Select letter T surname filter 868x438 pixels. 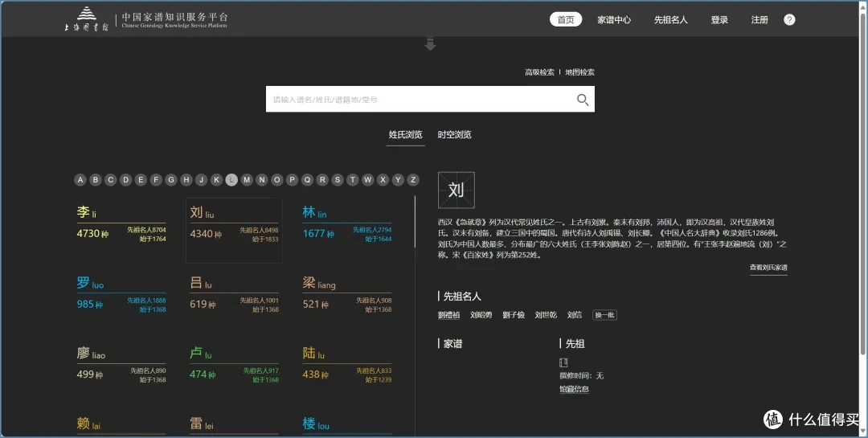353,180
